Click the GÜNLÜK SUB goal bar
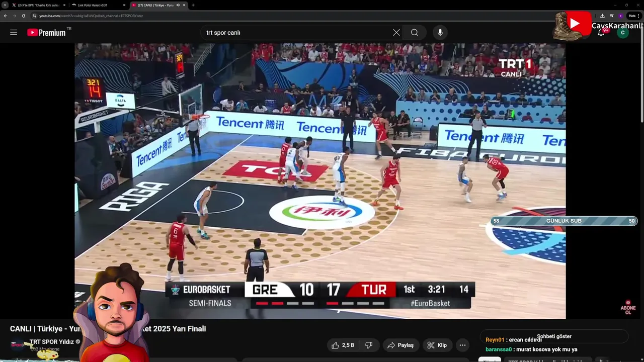Screen dimensions: 644x362 tap(564, 221)
